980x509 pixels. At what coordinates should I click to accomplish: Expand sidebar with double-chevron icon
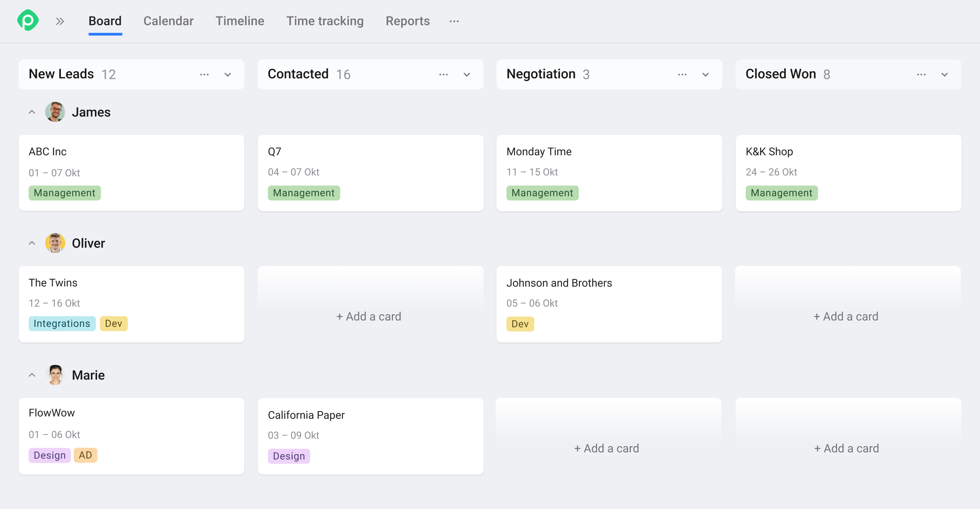pyautogui.click(x=60, y=21)
